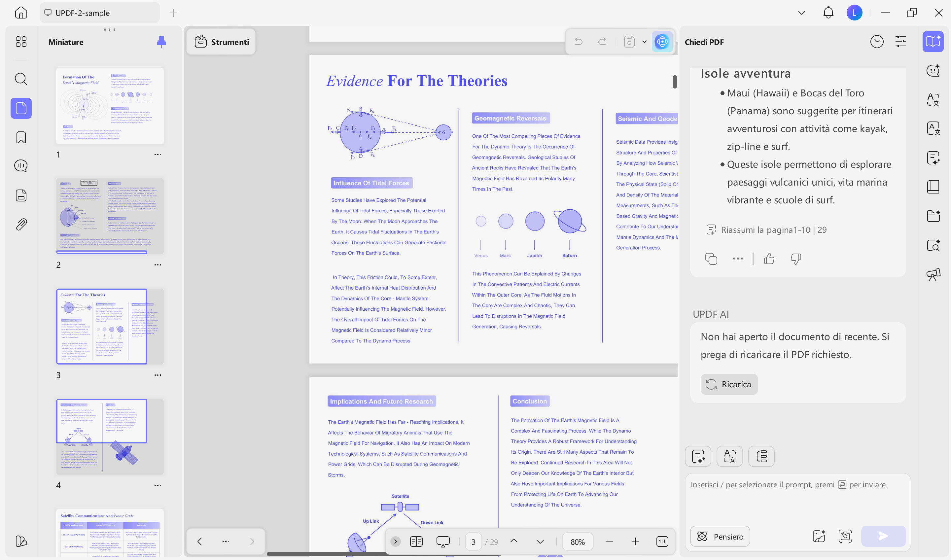Toggle two-page view in the bottom bar

[416, 541]
